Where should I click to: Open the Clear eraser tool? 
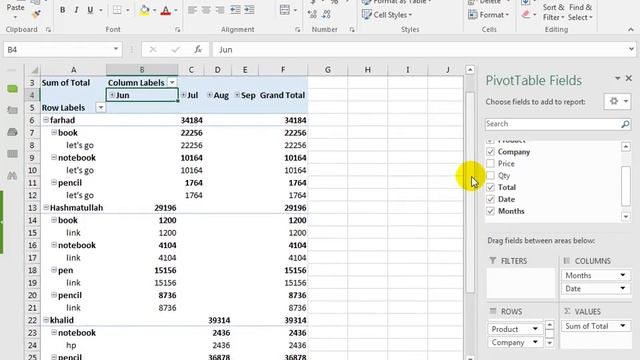click(x=526, y=15)
